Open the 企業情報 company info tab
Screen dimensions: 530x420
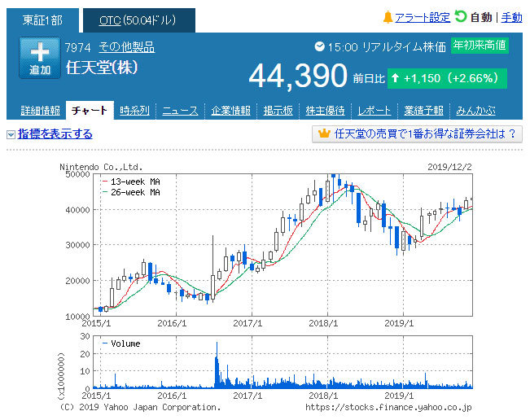pos(230,111)
